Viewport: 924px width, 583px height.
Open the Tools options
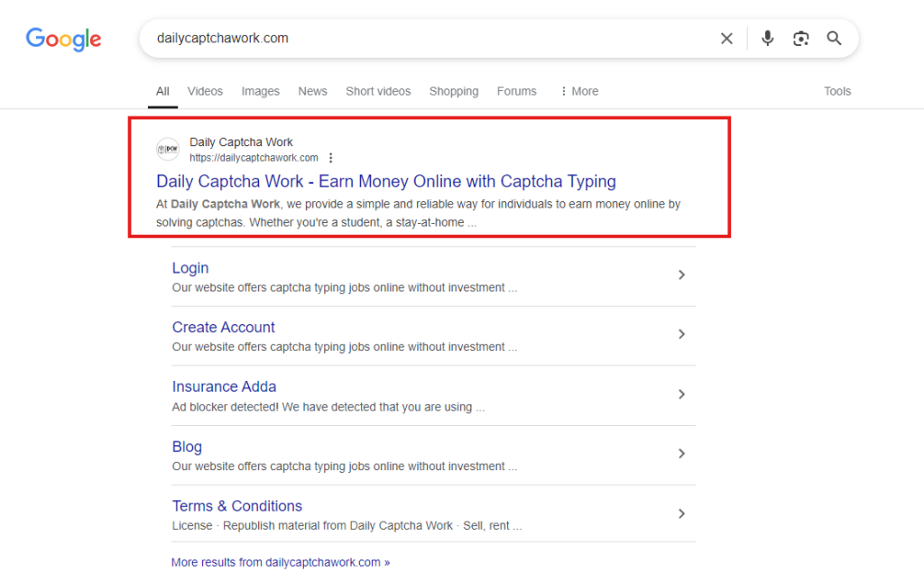point(837,91)
